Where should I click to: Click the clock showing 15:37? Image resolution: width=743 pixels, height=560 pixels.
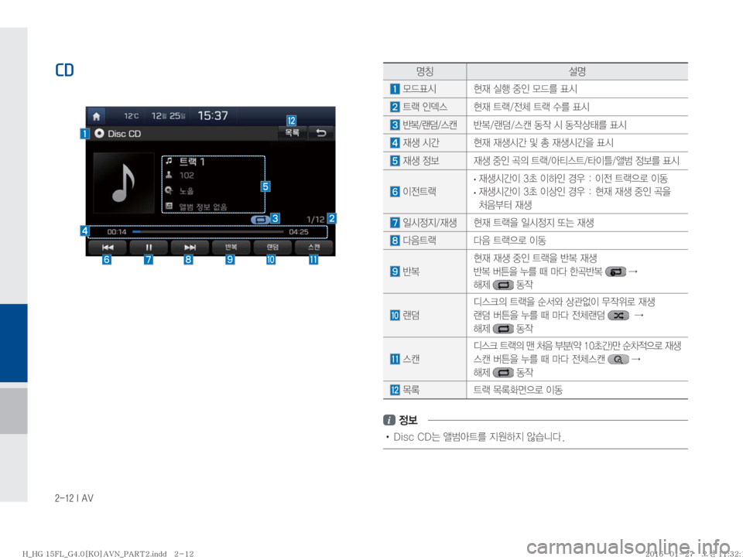pyautogui.click(x=214, y=114)
